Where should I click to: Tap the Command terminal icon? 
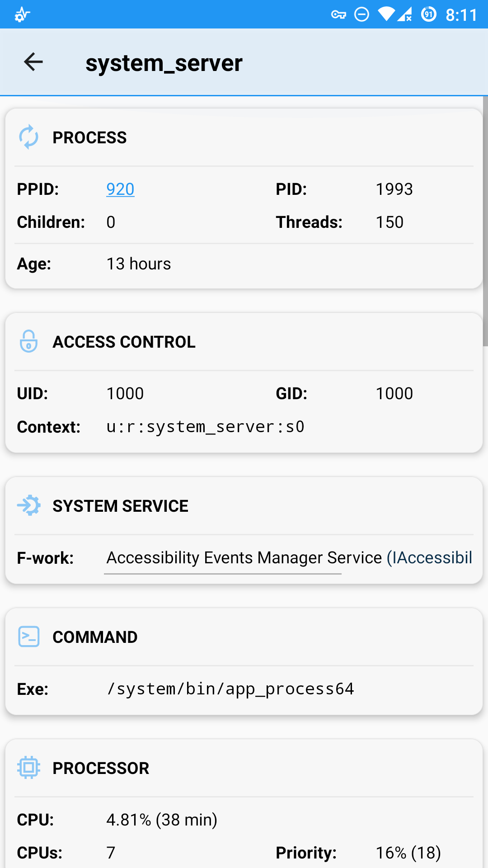29,637
